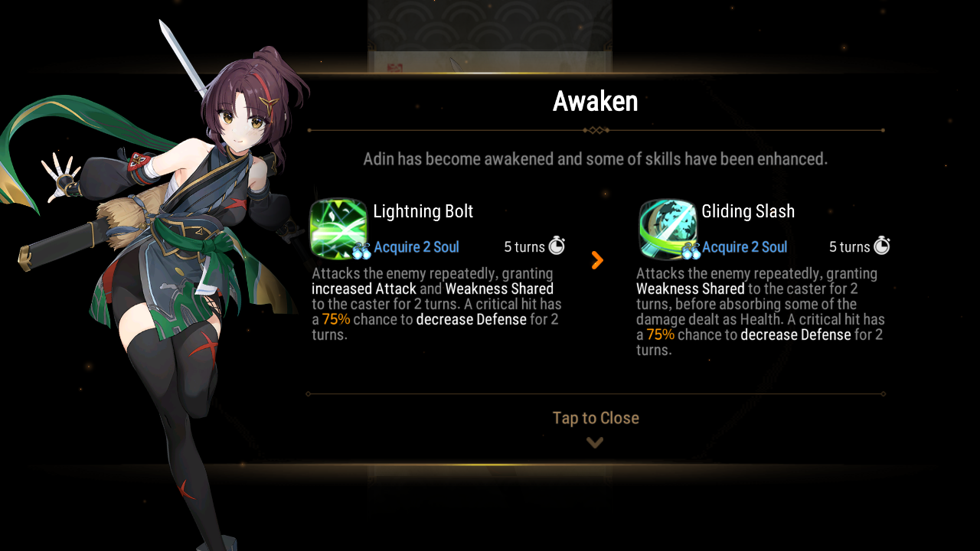Click the Acquire 2 Soul label under Lightning Bolt

[416, 247]
